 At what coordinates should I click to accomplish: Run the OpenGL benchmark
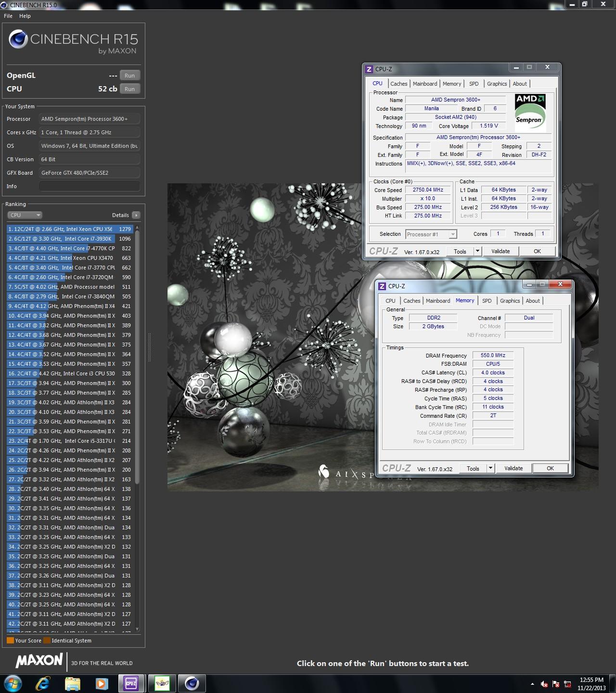pyautogui.click(x=130, y=76)
